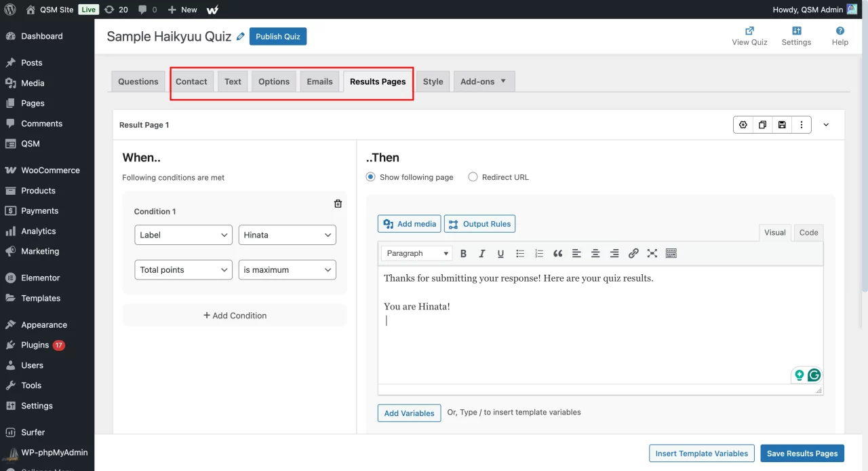Screen dimensions: 868x471
Task: Click the save icon for Result Page 1
Action: [782, 125]
